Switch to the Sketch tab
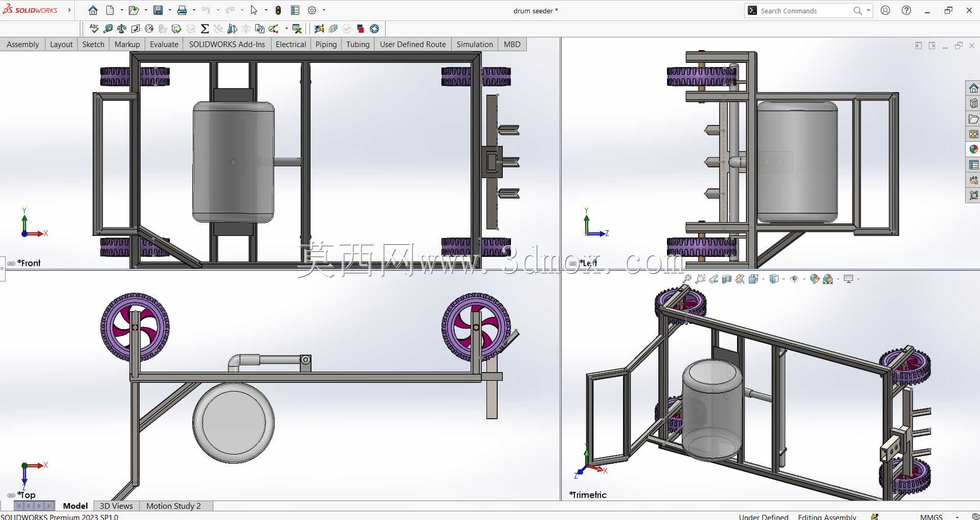The image size is (980, 520). pyautogui.click(x=93, y=45)
